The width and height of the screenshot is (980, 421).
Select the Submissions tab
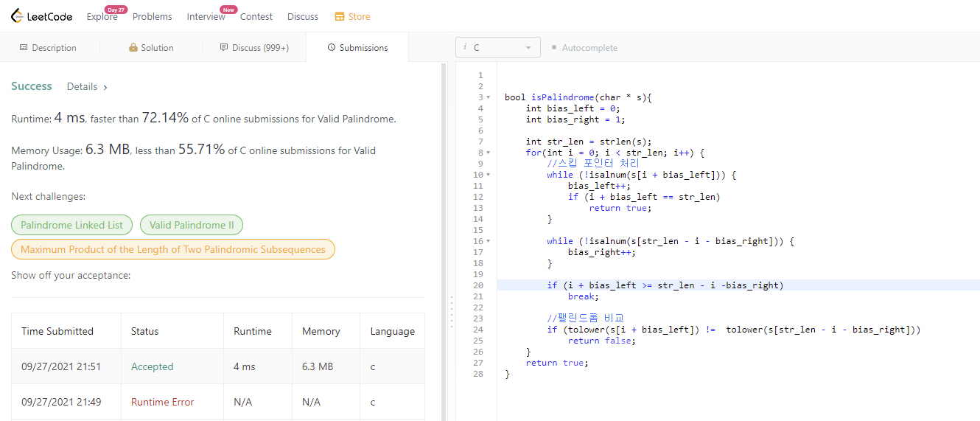pos(357,47)
